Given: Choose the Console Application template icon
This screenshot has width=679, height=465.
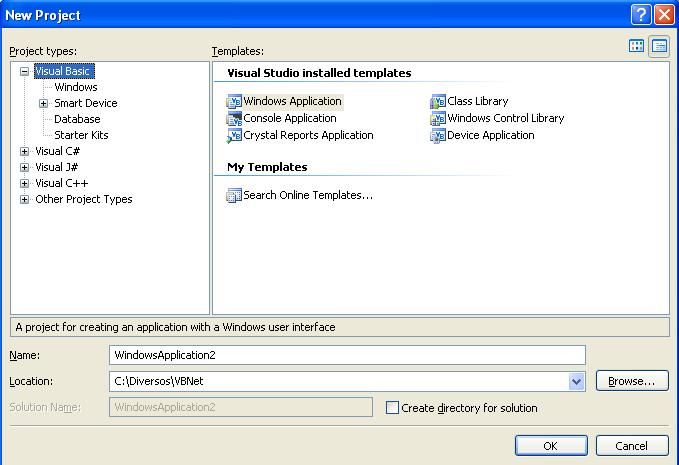Looking at the screenshot, I should click(234, 119).
